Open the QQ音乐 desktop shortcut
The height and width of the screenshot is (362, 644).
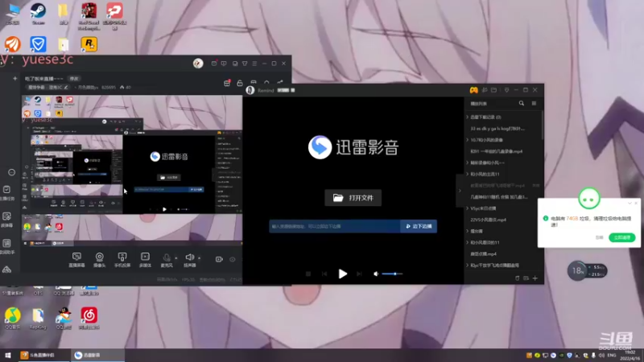point(13,319)
